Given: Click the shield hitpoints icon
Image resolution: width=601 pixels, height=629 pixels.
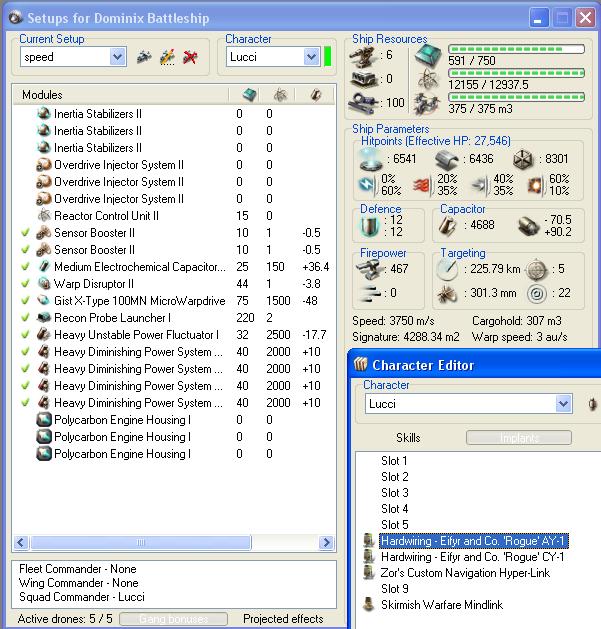Looking at the screenshot, I should click(371, 160).
